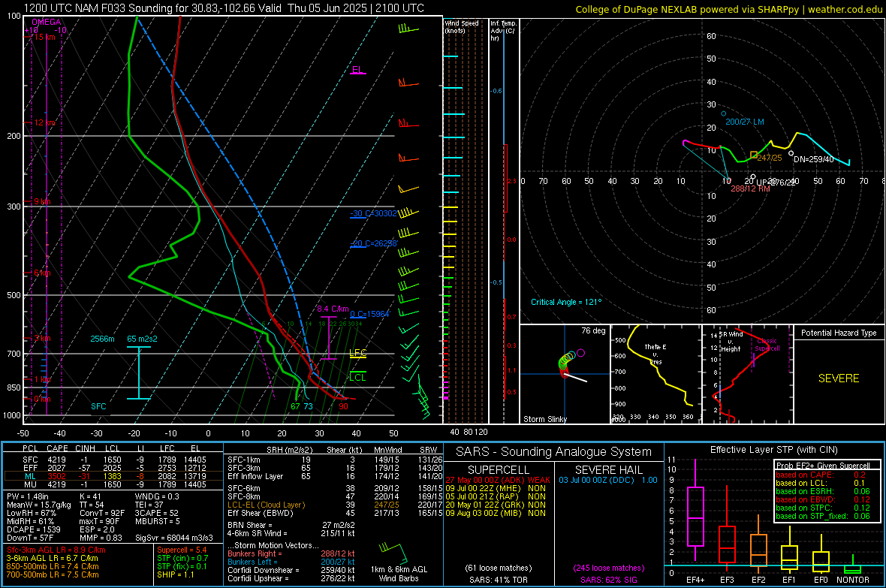Click the Bunkers Left = 200/27 kt text

291,562
